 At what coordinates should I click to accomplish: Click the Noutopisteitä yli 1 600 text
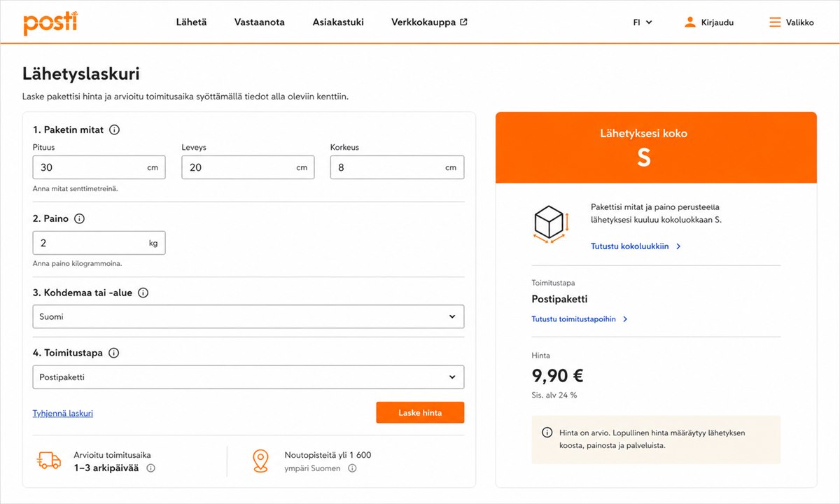click(328, 455)
